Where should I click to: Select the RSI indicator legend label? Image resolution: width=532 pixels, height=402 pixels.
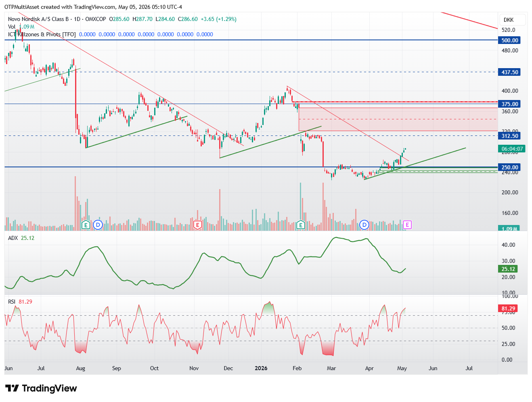point(12,302)
